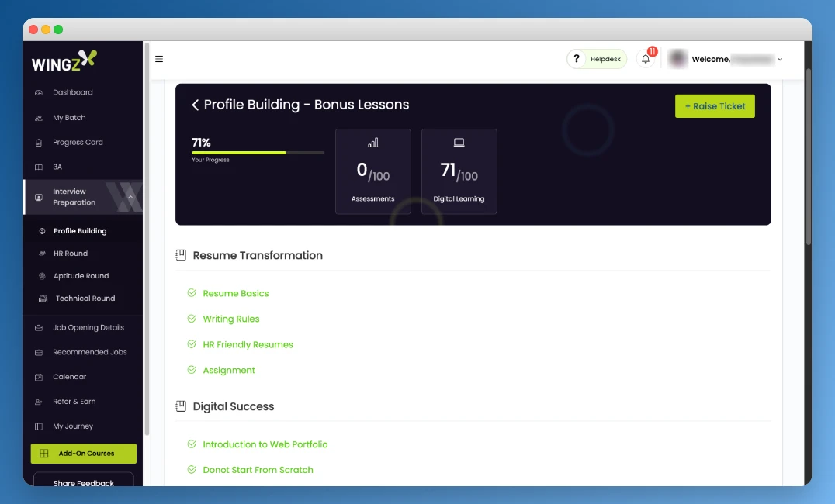
Task: Click the Raise Ticket button
Action: (715, 106)
